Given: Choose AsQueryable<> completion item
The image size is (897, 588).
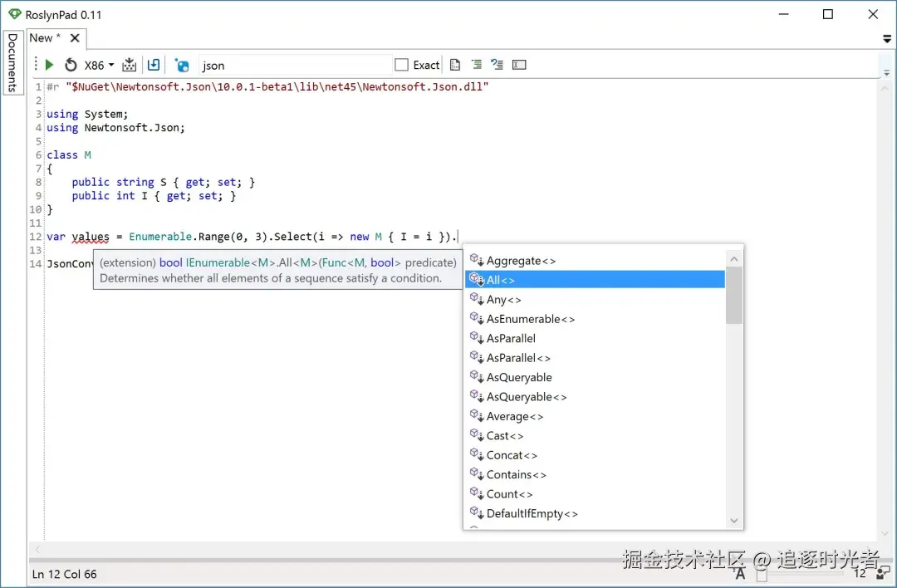Looking at the screenshot, I should [595, 396].
